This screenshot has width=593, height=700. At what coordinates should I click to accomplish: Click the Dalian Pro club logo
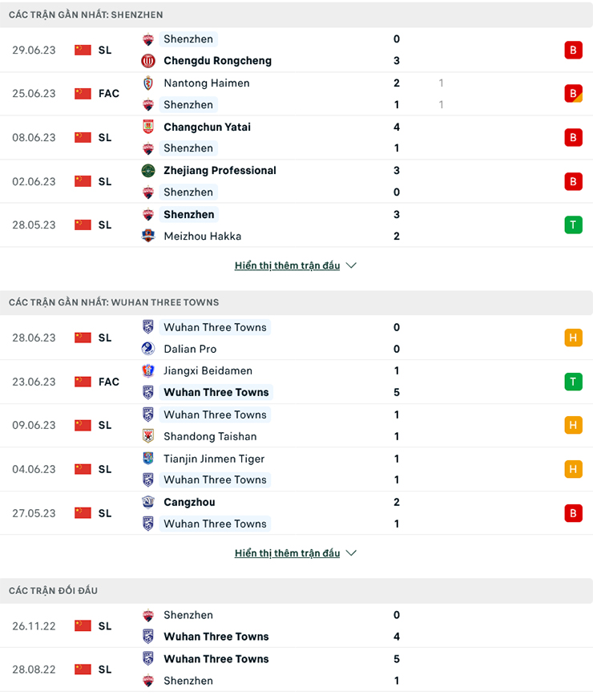(x=148, y=349)
